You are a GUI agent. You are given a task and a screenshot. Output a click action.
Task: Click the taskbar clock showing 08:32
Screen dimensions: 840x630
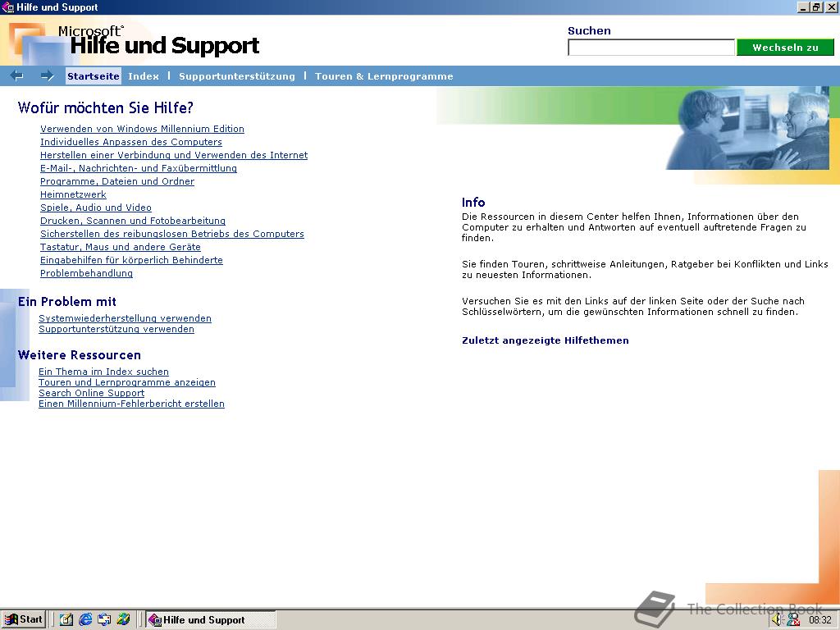(x=819, y=620)
